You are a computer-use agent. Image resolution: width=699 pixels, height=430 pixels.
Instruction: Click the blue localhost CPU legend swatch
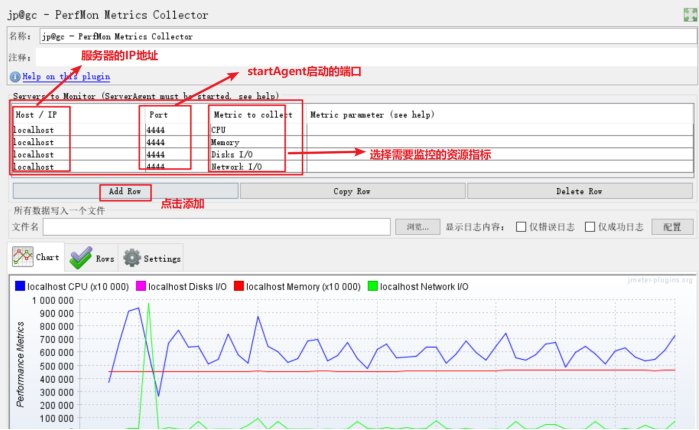(x=20, y=286)
